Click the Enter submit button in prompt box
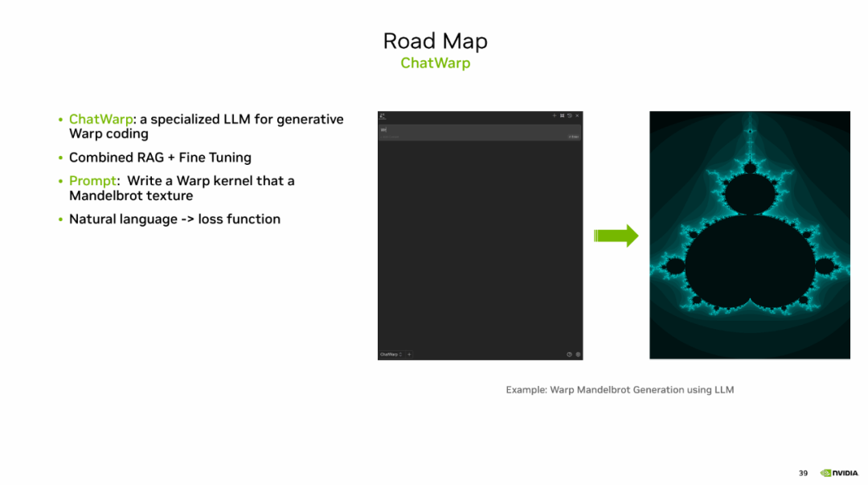 (x=574, y=137)
